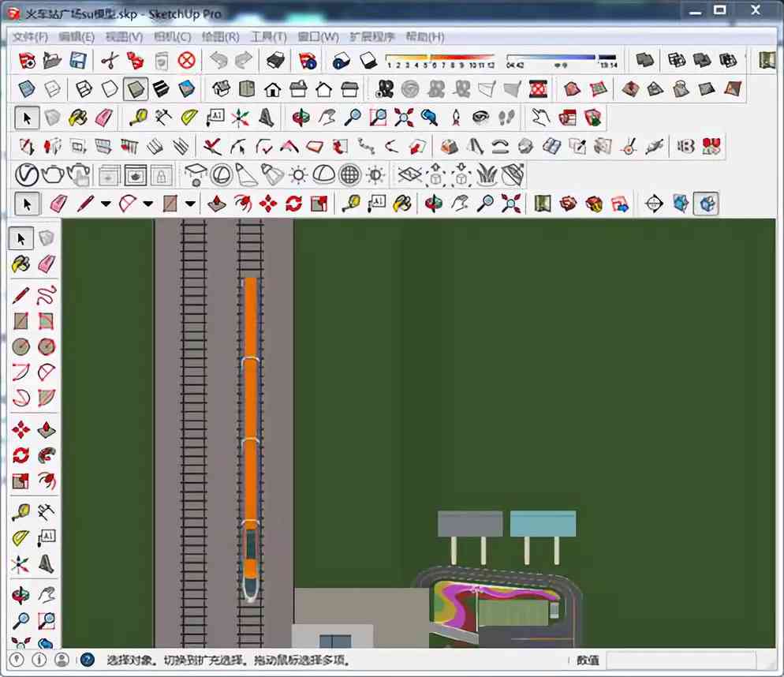Open the 工具(T) menu
The height and width of the screenshot is (677, 784).
(268, 37)
